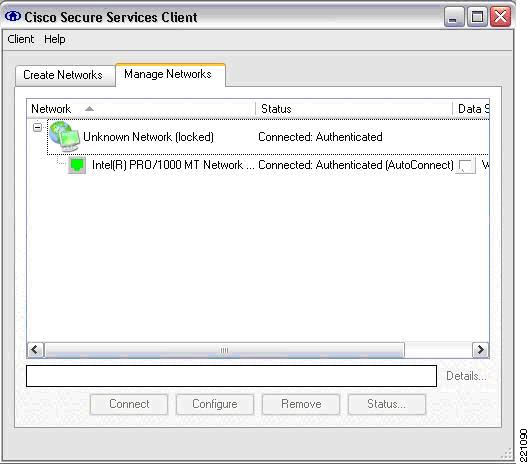Click the Connect button
This screenshot has height=464, width=528.
129,404
